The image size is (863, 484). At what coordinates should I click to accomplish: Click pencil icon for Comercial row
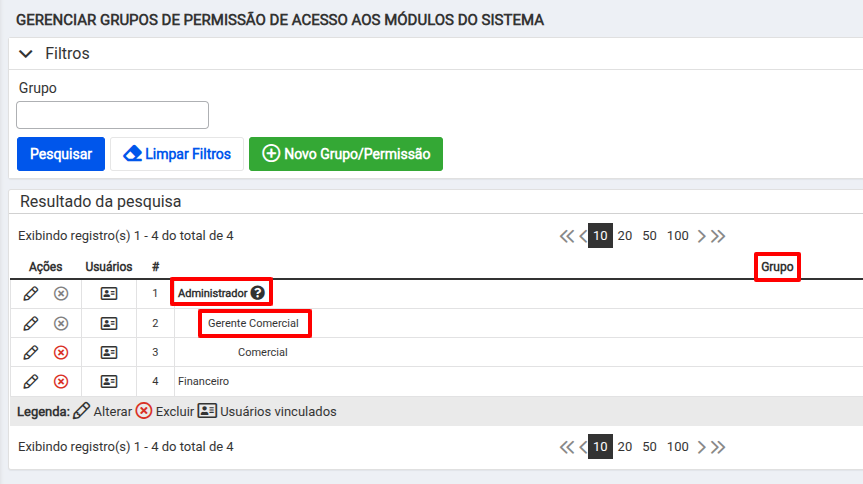[x=31, y=352]
